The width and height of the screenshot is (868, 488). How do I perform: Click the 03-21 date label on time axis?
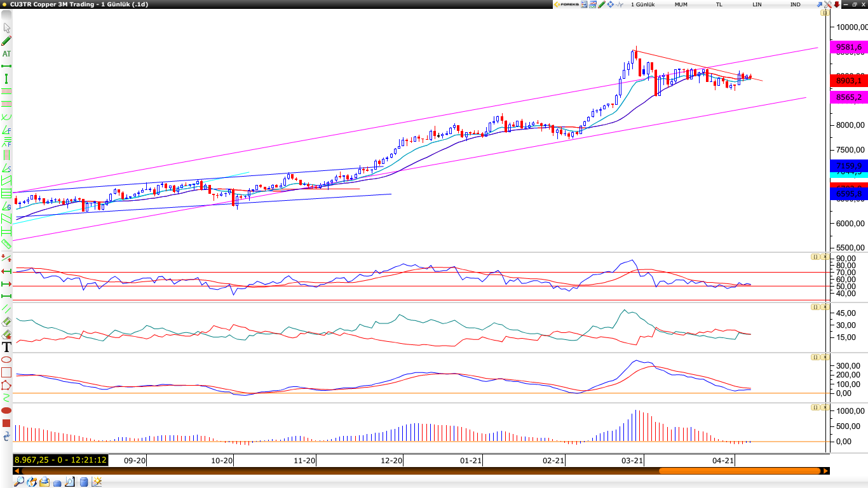point(632,461)
